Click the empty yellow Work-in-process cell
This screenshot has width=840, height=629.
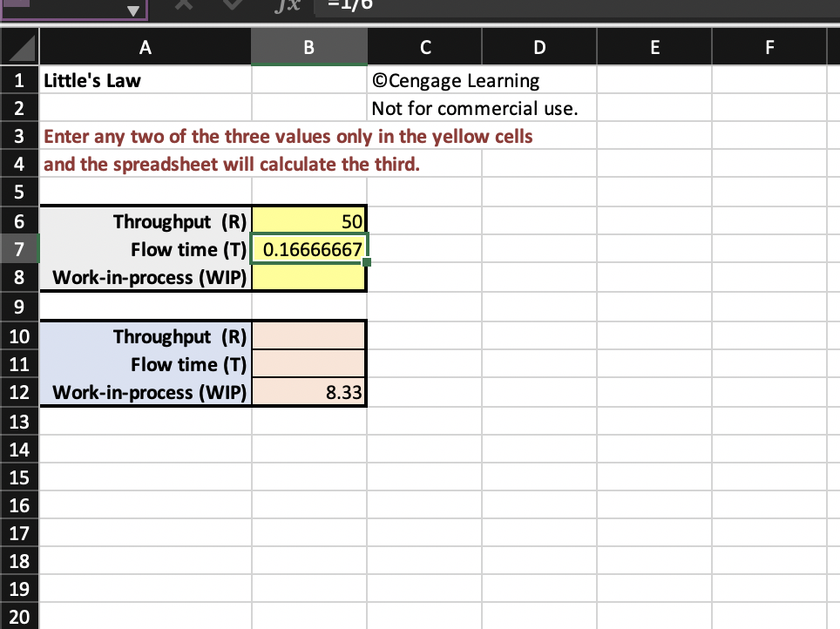tap(309, 277)
